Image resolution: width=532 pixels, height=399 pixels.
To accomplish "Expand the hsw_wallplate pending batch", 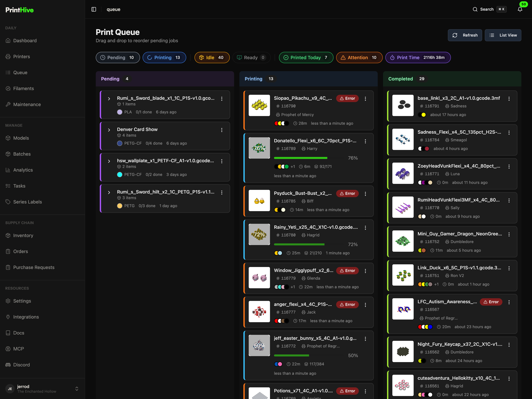I will tap(109, 161).
